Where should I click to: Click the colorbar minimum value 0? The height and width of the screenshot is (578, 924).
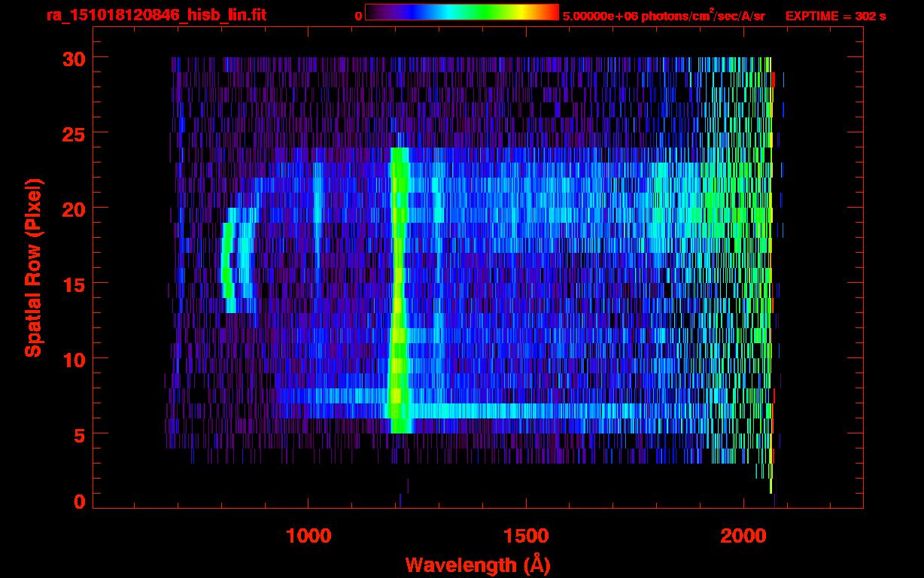(x=358, y=16)
